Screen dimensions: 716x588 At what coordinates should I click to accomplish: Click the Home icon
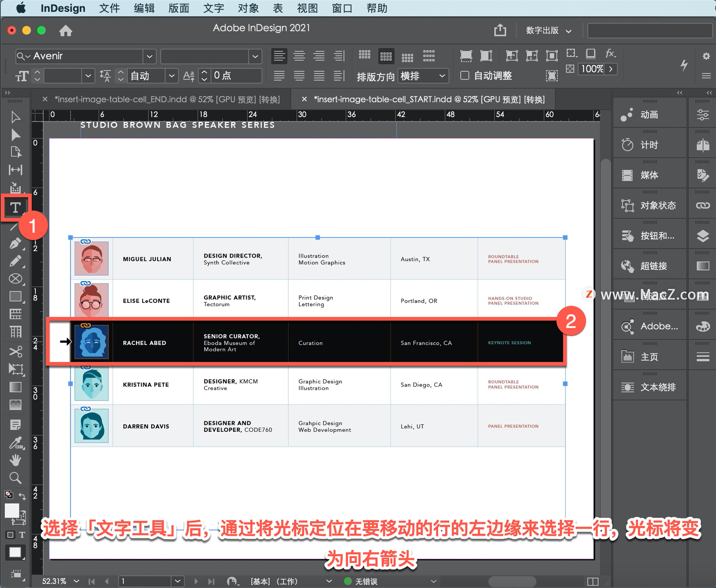click(x=66, y=31)
